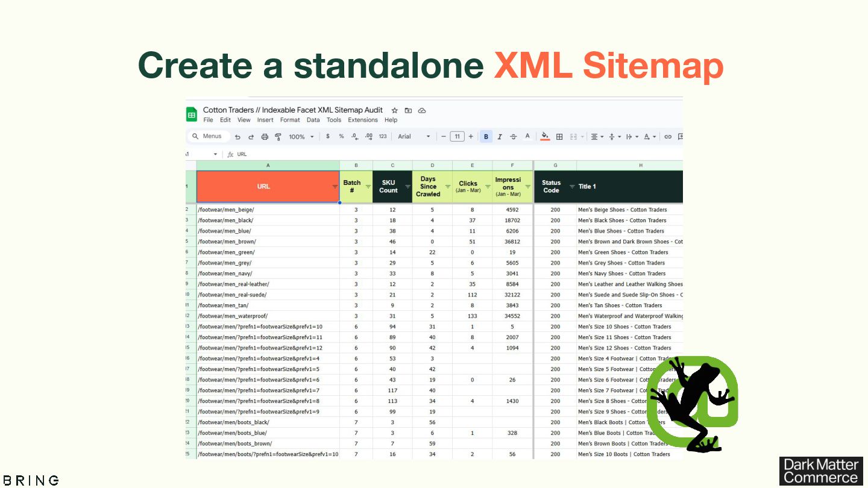Open filter on SKU Count column
The width and height of the screenshot is (868, 488).
click(x=407, y=187)
